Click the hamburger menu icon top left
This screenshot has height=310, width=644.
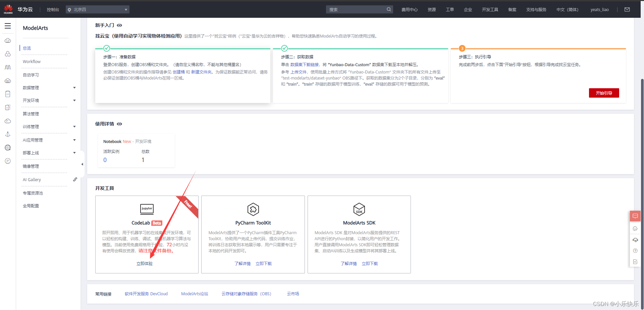pyautogui.click(x=8, y=26)
